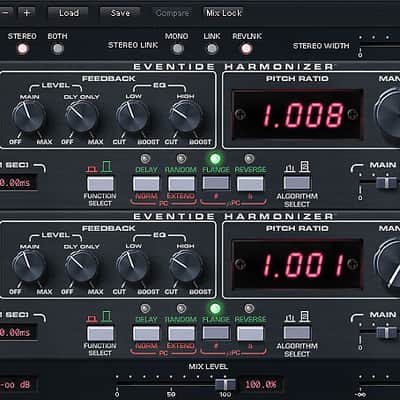The width and height of the screenshot is (400, 400).
Task: Select LINK stereo link option
Action: pos(212,49)
